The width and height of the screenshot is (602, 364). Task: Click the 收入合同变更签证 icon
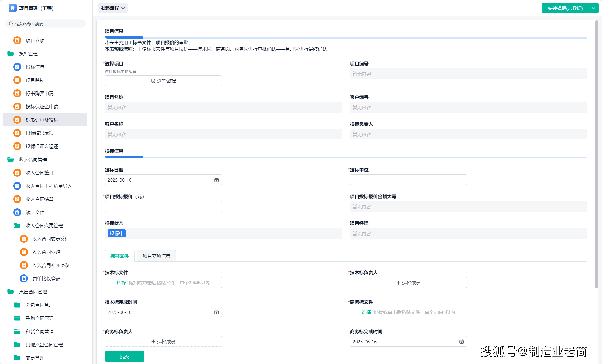24,239
